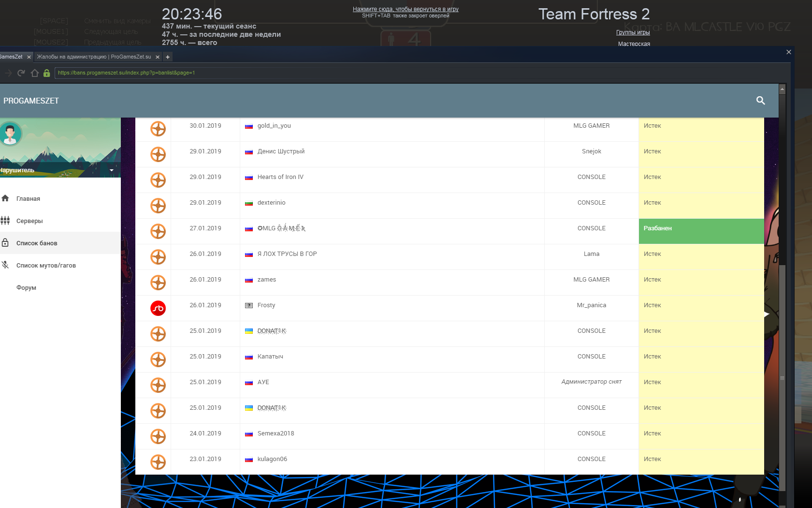This screenshot has height=508, width=812.
Task: Click the browser reload icon
Action: pos(21,73)
